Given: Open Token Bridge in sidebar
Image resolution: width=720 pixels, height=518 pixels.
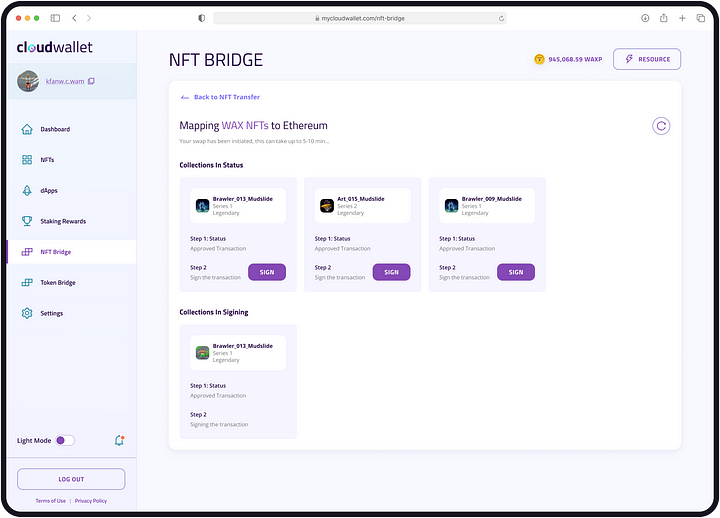Looking at the screenshot, I should pyautogui.click(x=72, y=282).
